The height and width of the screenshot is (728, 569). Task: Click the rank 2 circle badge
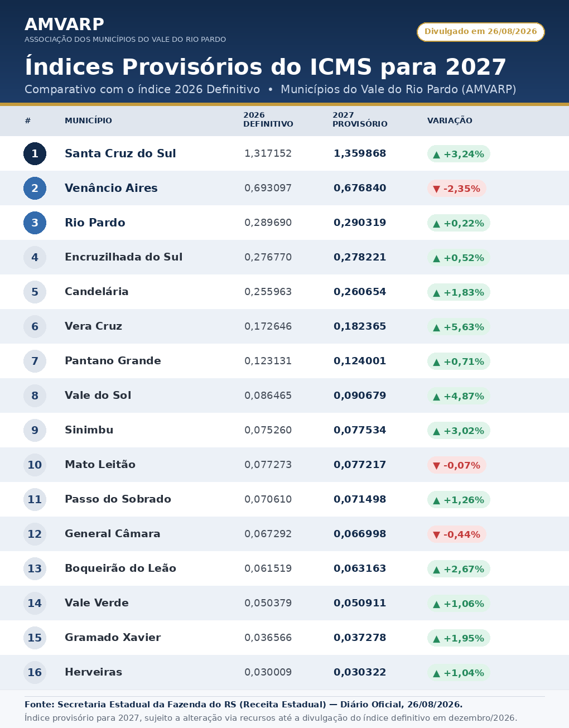(x=35, y=188)
